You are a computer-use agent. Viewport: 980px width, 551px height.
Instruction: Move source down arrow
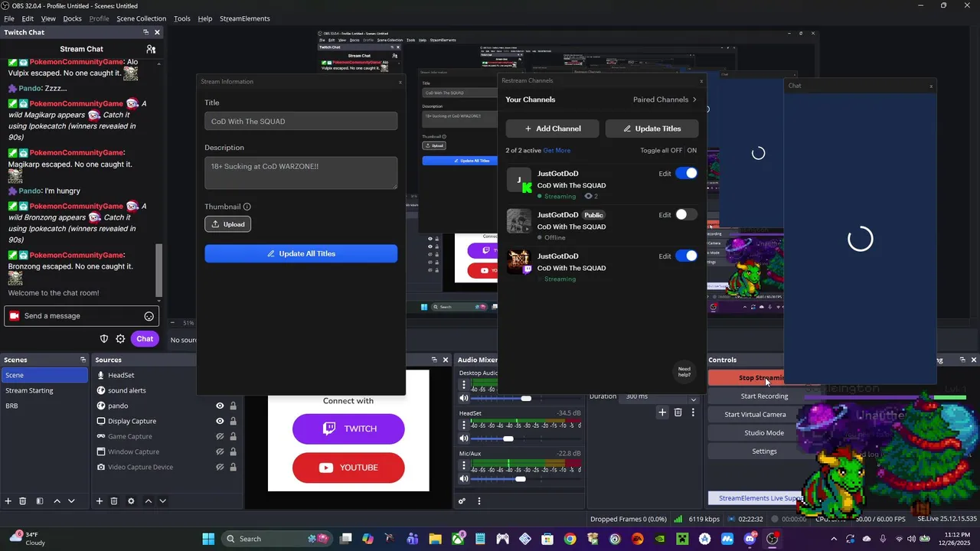pos(162,501)
